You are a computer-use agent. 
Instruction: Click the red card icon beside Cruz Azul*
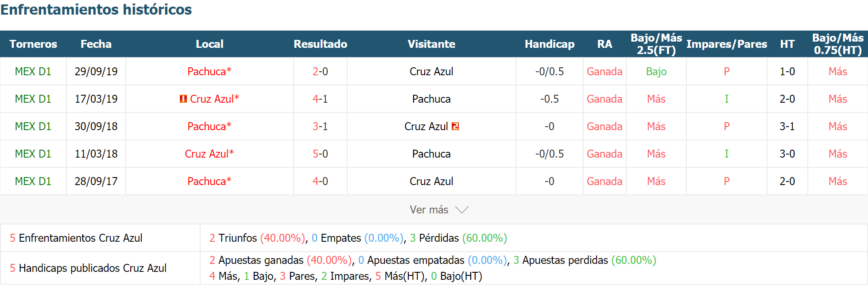tap(183, 99)
